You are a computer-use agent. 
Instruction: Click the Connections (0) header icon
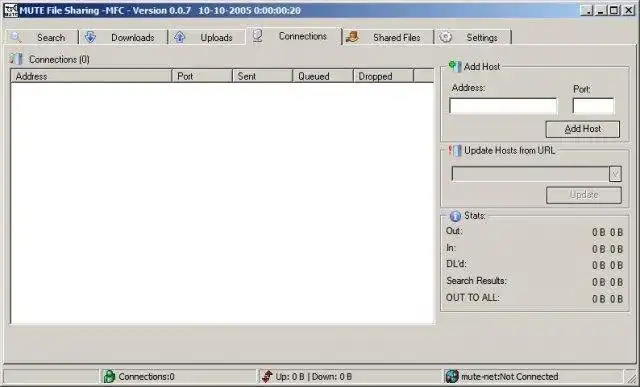16,59
